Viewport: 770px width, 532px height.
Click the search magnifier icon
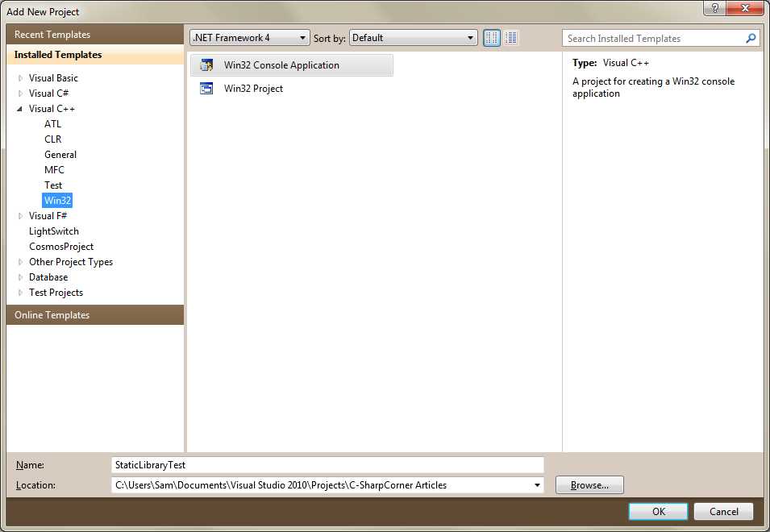(x=751, y=38)
